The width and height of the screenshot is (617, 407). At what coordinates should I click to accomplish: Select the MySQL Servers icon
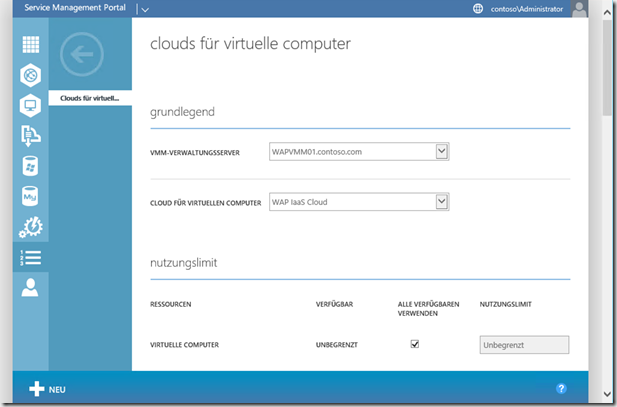(x=30, y=197)
